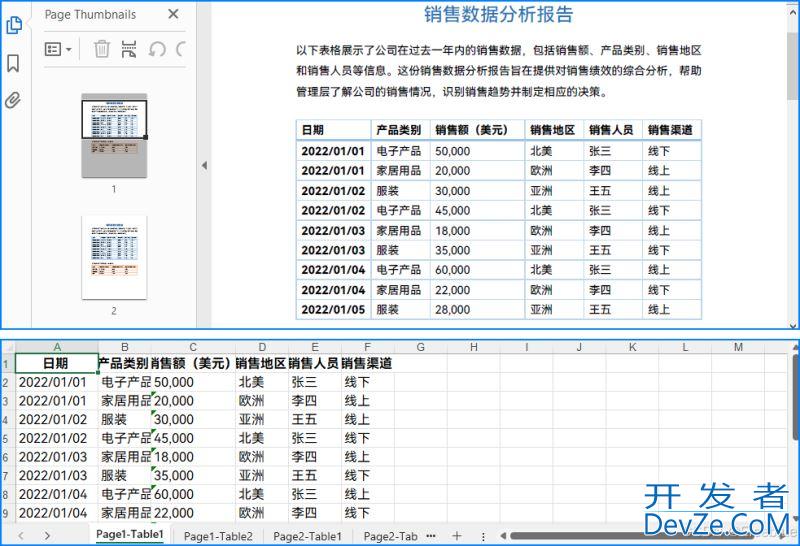Select column G header
Image resolution: width=800 pixels, height=546 pixels.
point(420,347)
